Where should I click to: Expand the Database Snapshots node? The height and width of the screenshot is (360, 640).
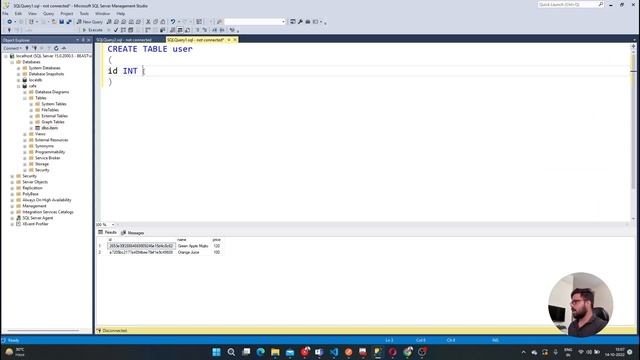pyautogui.click(x=18, y=74)
